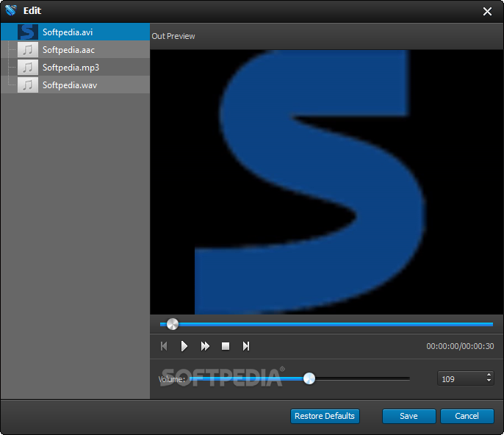Start playback with the Play button
This screenshot has height=435, width=504.
tap(184, 346)
